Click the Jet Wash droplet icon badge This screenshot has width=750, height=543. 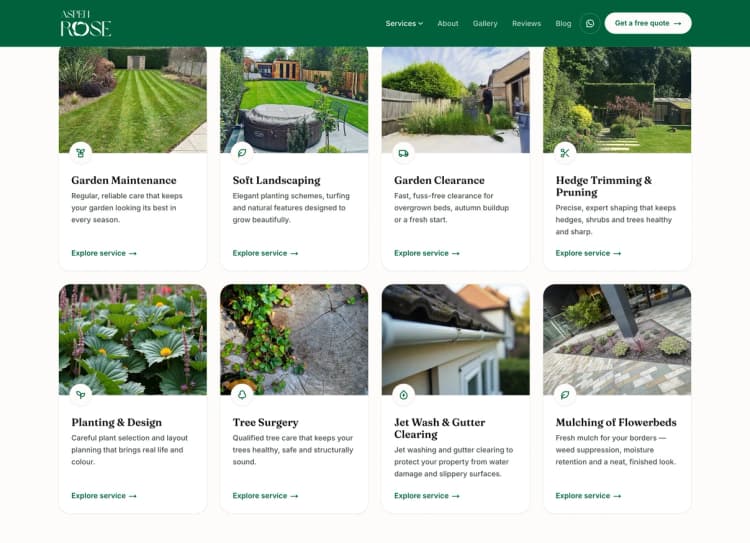tap(404, 395)
